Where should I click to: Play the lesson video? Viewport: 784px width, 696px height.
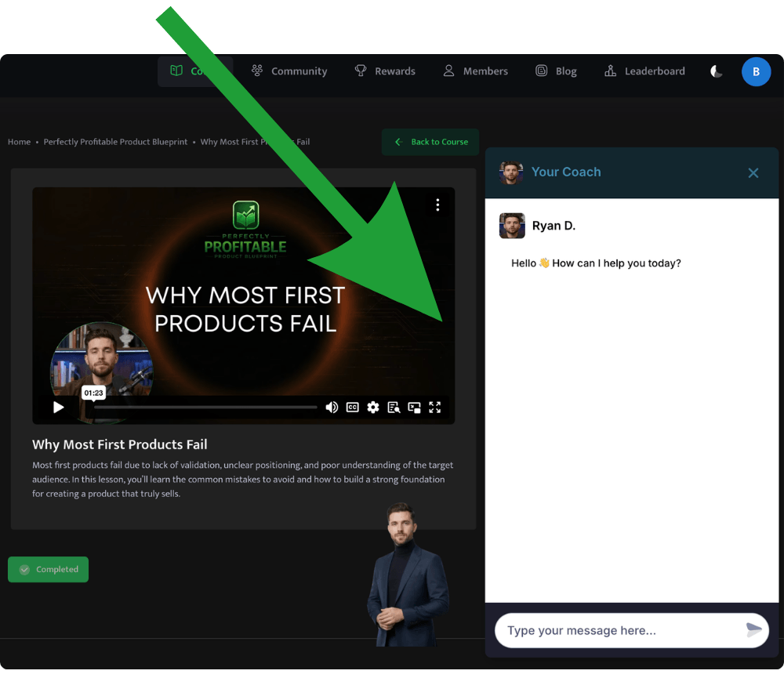coord(59,408)
